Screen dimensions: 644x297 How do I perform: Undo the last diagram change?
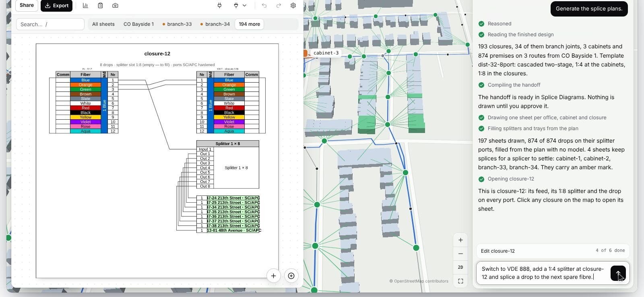coord(264,6)
